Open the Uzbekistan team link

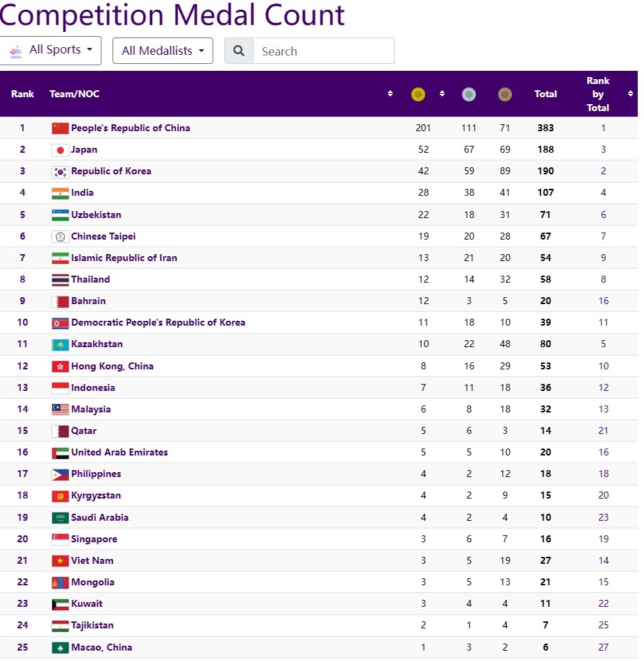96,215
